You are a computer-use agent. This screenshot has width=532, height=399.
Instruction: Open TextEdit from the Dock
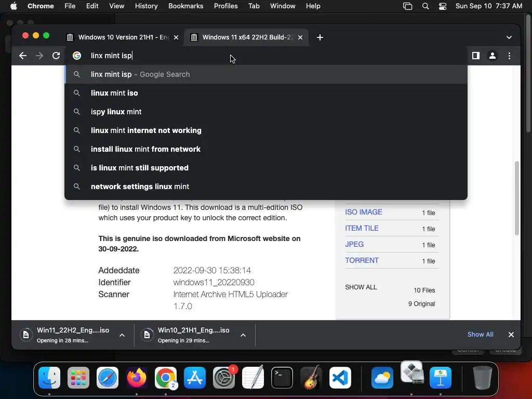(253, 378)
